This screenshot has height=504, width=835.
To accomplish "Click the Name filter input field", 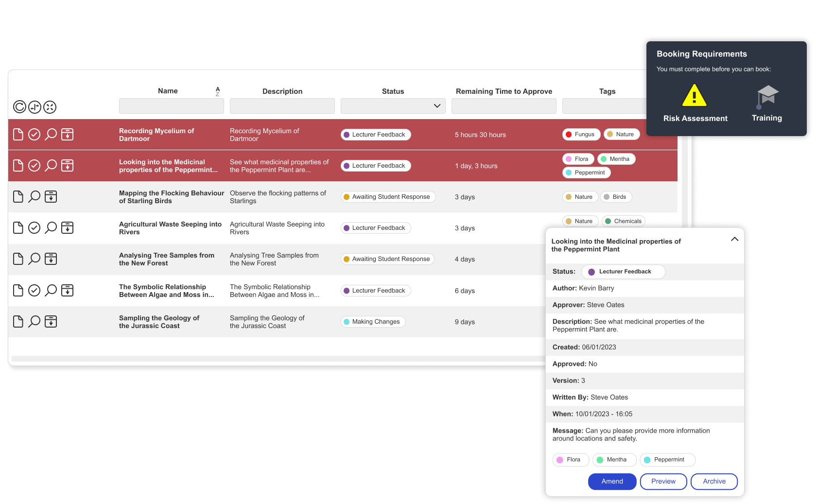I will (x=171, y=106).
